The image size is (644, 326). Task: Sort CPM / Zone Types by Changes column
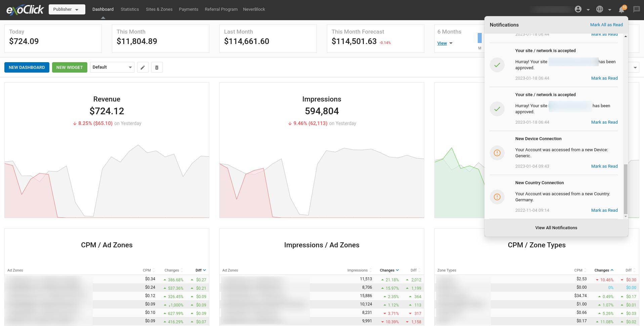point(604,270)
